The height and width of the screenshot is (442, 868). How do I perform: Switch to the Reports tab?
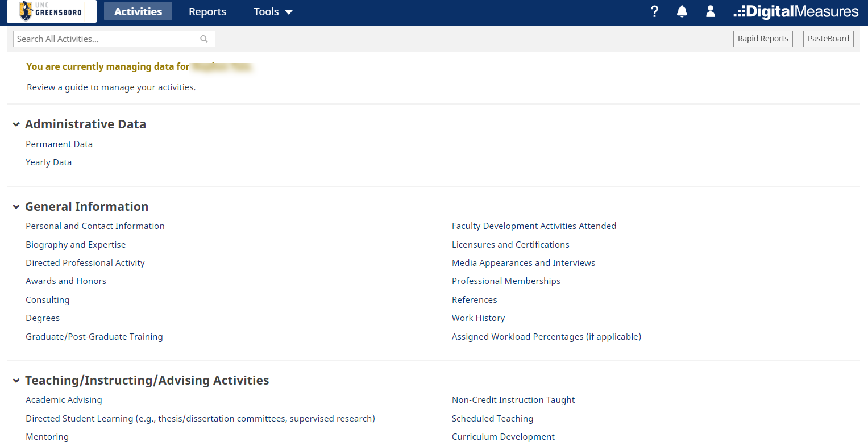pyautogui.click(x=207, y=11)
